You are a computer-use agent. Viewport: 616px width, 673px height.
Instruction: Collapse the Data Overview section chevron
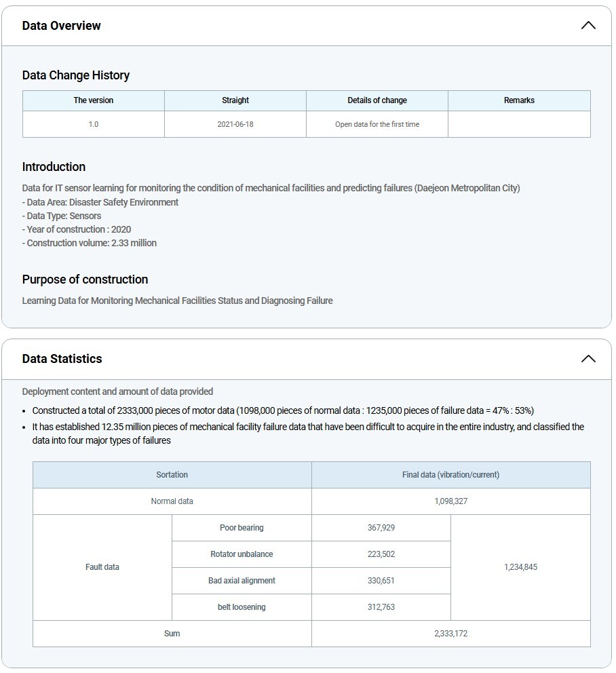(x=588, y=26)
